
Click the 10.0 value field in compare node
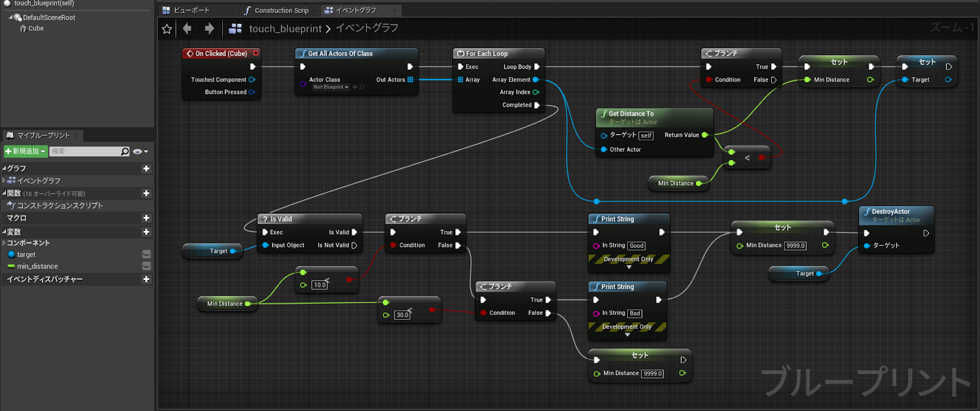[x=320, y=285]
